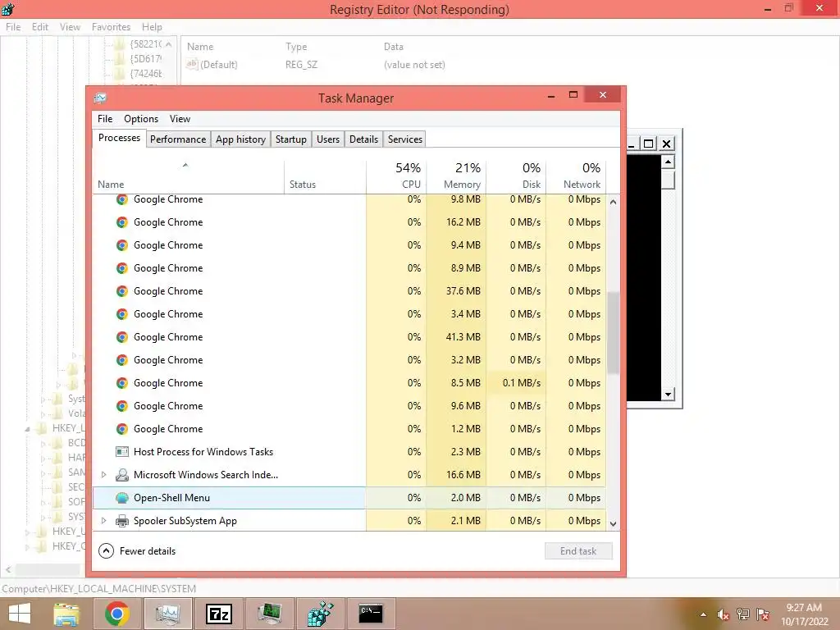Collapse the HKEY_L registry tree node
The width and height of the screenshot is (840, 630).
27,428
